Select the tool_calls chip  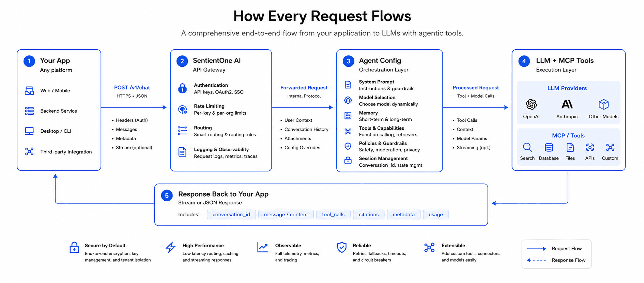click(333, 215)
